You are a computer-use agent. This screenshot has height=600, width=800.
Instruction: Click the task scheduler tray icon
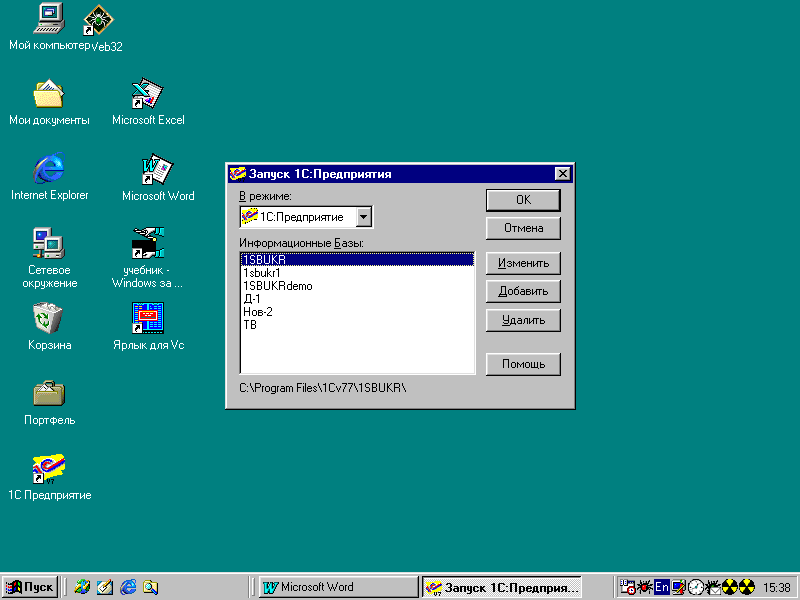tap(627, 587)
